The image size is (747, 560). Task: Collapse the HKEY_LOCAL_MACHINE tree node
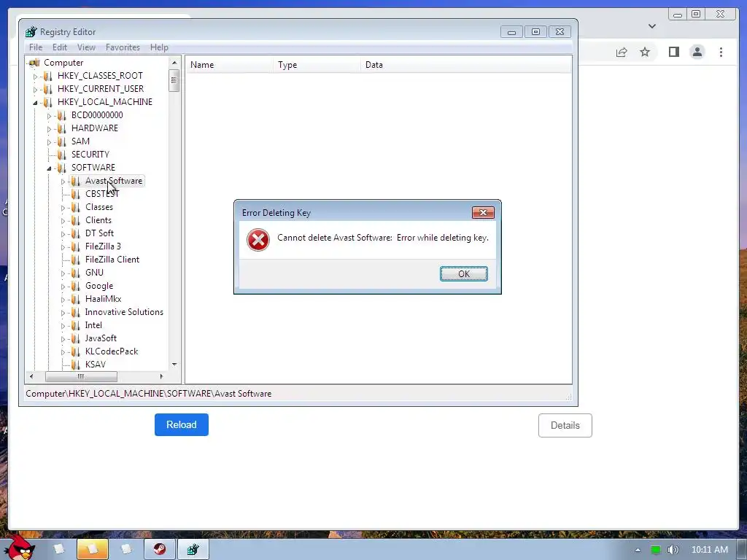(x=35, y=102)
